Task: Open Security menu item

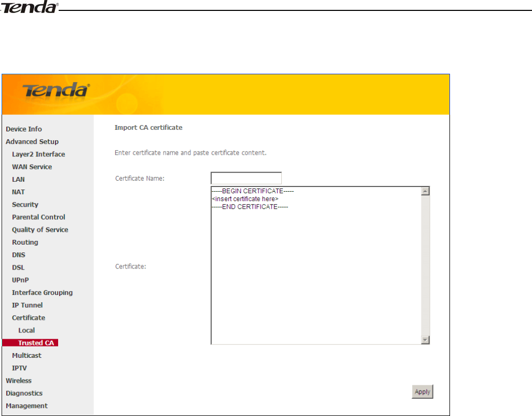Action: click(25, 205)
